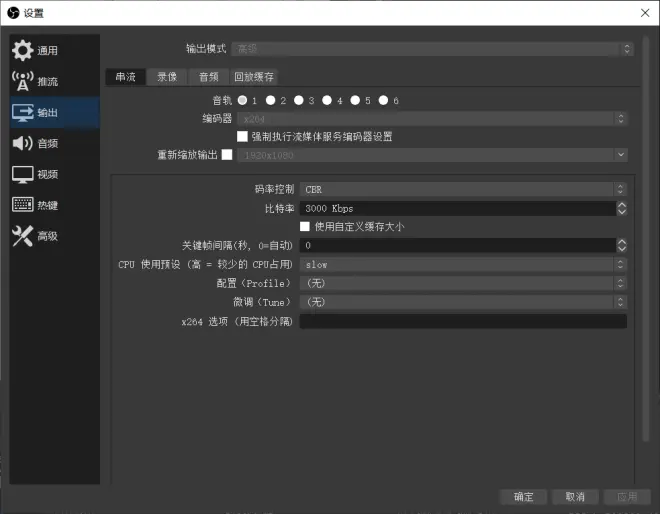
Task: Click the 确定 button
Action: [x=523, y=497]
